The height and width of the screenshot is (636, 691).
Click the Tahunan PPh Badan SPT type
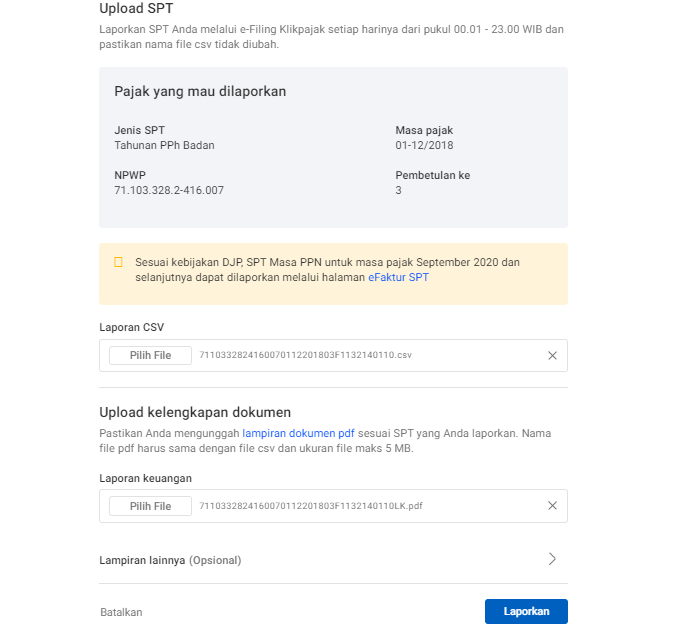point(164,145)
